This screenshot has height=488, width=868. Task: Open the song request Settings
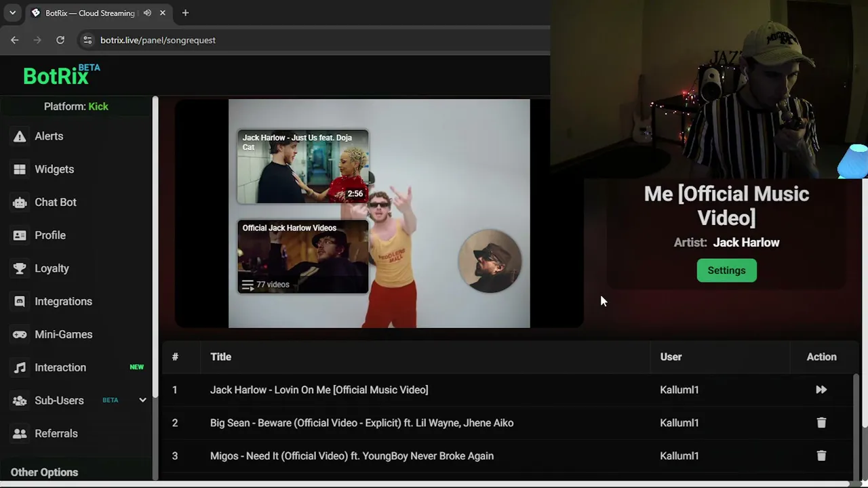pos(726,270)
